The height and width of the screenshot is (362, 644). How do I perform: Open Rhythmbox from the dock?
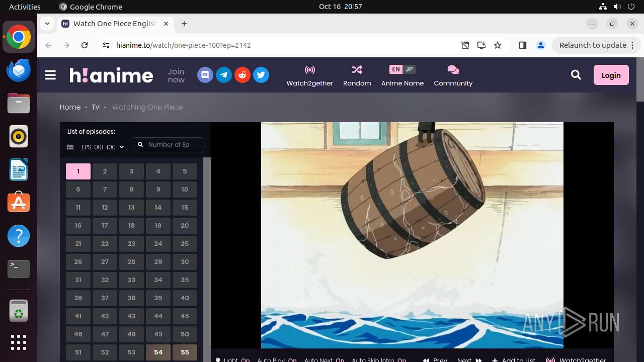19,136
